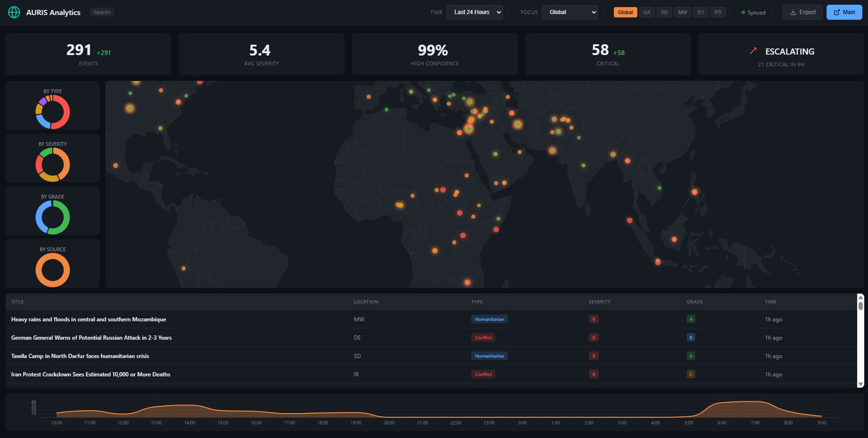868x438 pixels.
Task: Switch on the MM filter chip
Action: (683, 12)
